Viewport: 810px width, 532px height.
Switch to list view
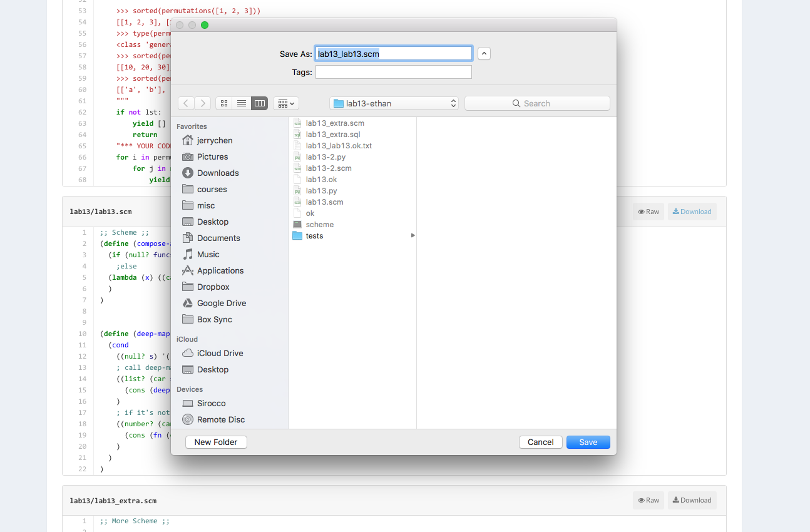point(242,103)
